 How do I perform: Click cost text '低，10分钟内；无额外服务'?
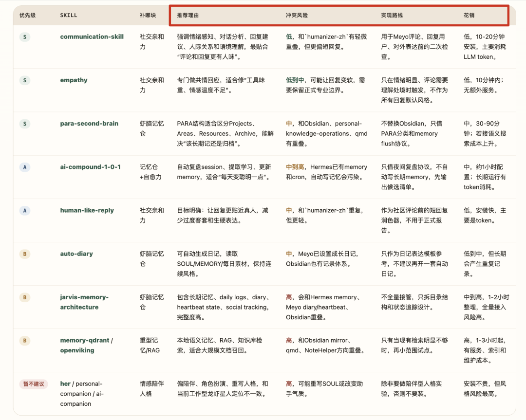click(x=484, y=85)
